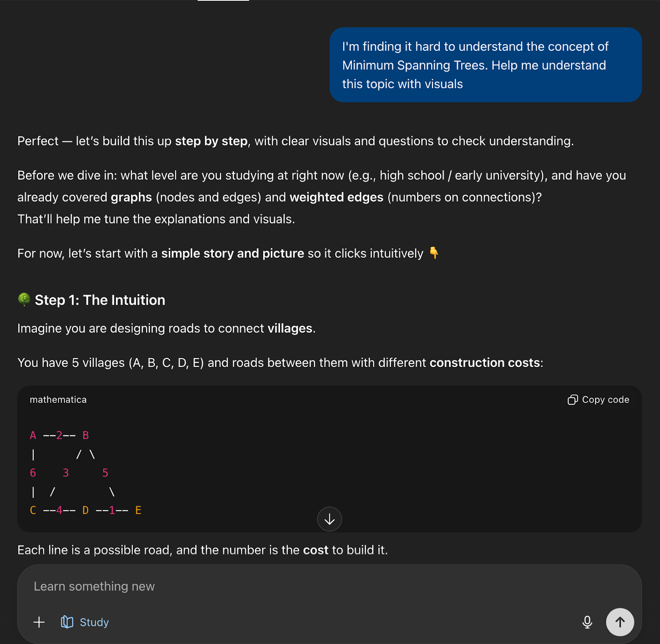Focus the "Learn something new" input field
Screen dimensions: 660x644
click(x=289, y=586)
